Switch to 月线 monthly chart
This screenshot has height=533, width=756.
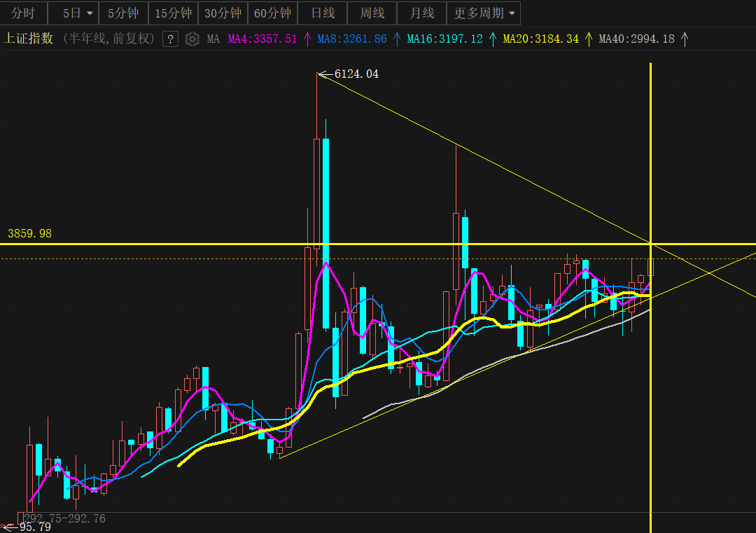(x=422, y=13)
